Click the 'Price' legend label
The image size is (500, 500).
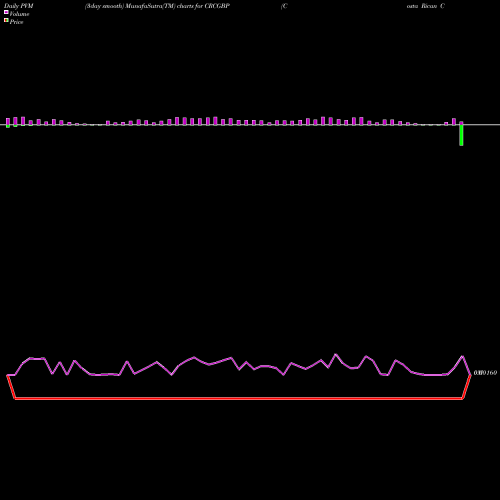click(16, 22)
